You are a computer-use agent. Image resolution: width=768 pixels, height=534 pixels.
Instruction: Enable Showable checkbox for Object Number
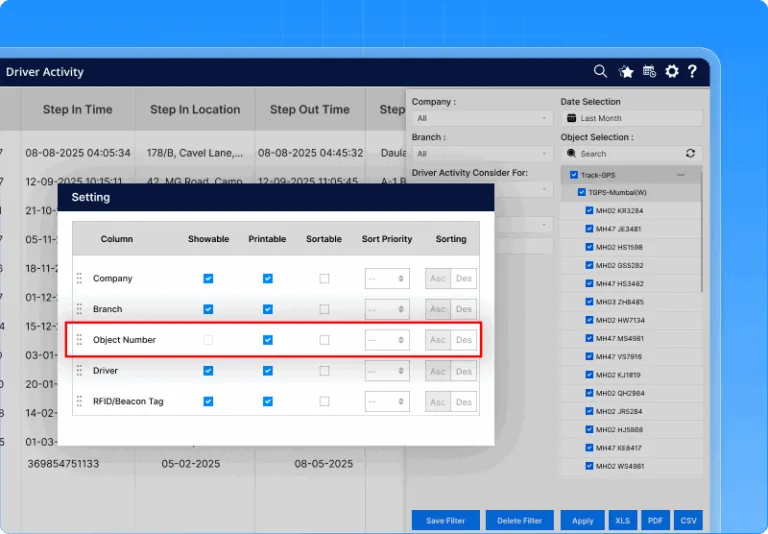coord(208,340)
